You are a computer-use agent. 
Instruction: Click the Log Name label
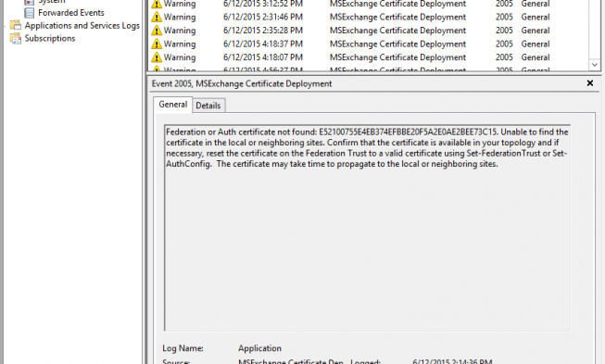pyautogui.click(x=183, y=348)
